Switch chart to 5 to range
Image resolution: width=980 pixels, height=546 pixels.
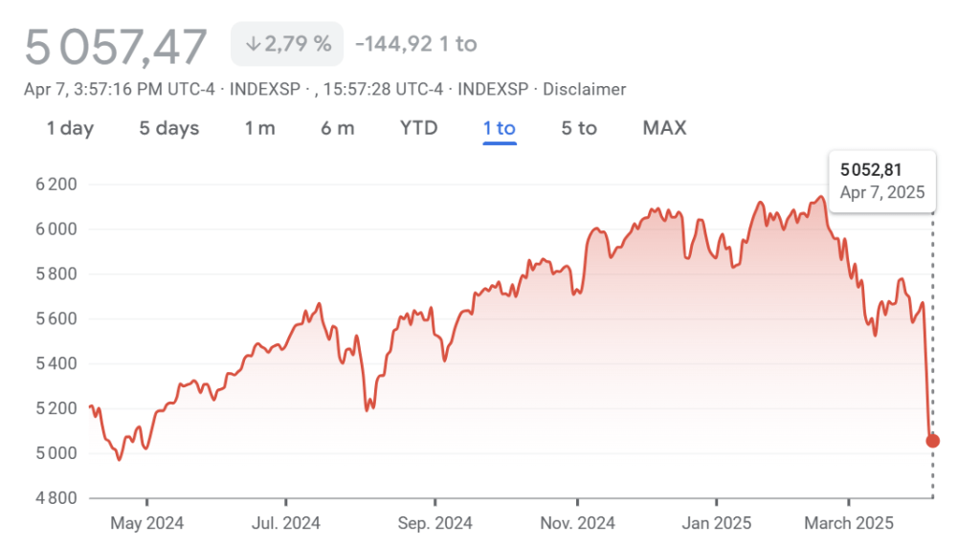pos(578,128)
